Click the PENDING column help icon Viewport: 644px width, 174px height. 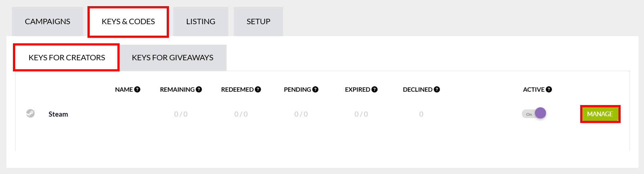316,90
